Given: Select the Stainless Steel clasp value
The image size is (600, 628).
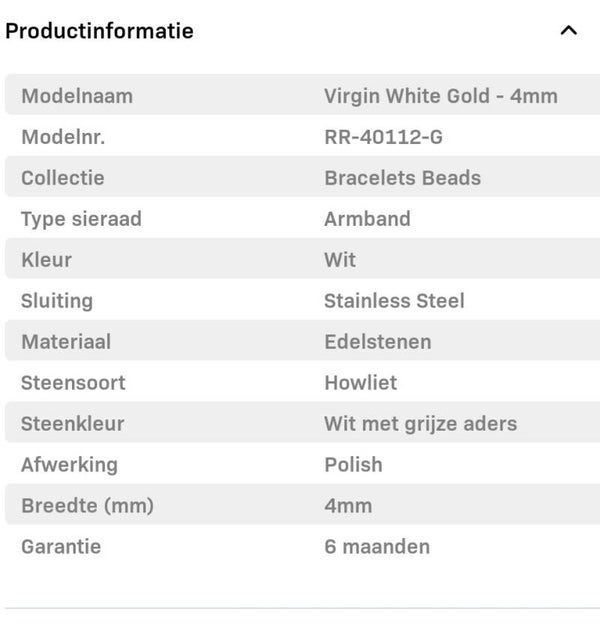Looking at the screenshot, I should 394,301.
